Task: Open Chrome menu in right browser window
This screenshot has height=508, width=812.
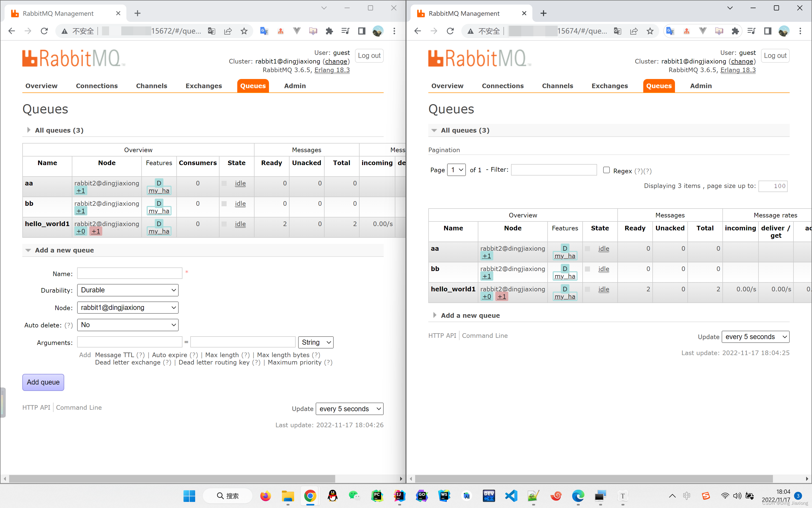Action: point(800,31)
